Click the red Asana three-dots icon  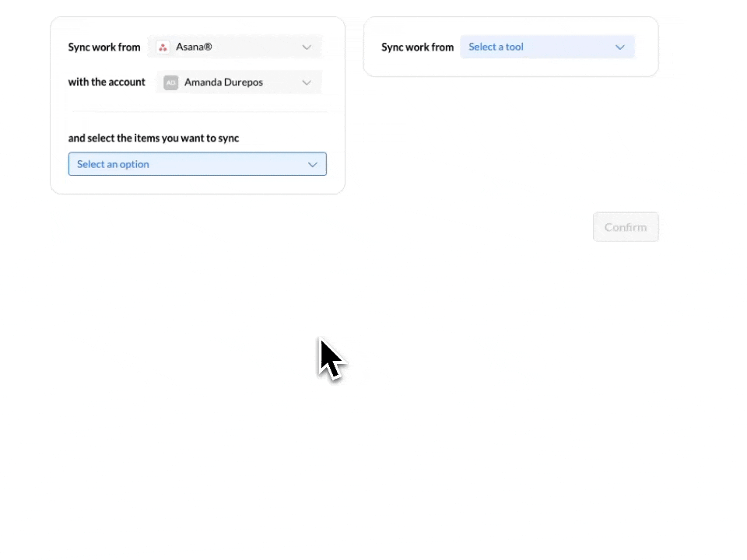(163, 47)
